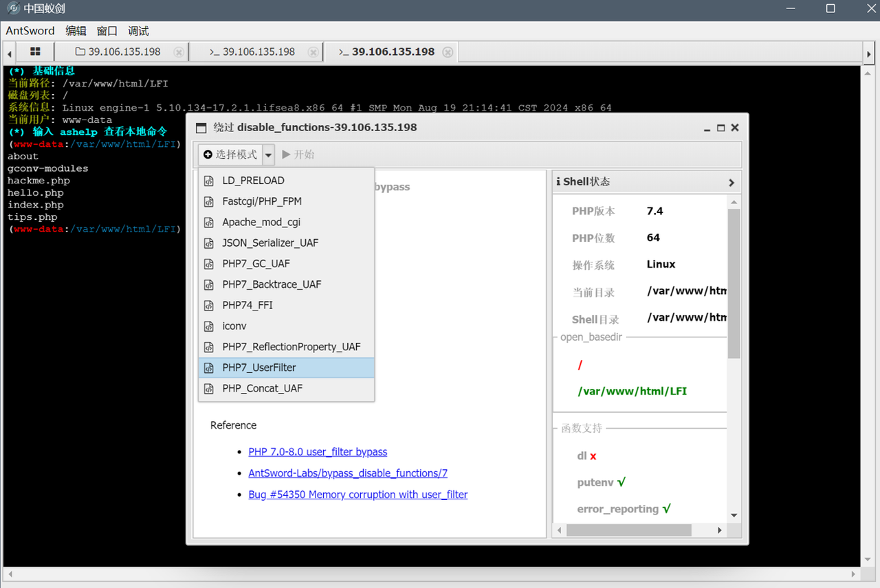Image resolution: width=880 pixels, height=588 pixels.
Task: Click the error_reporting function support entry
Action: tap(624, 509)
